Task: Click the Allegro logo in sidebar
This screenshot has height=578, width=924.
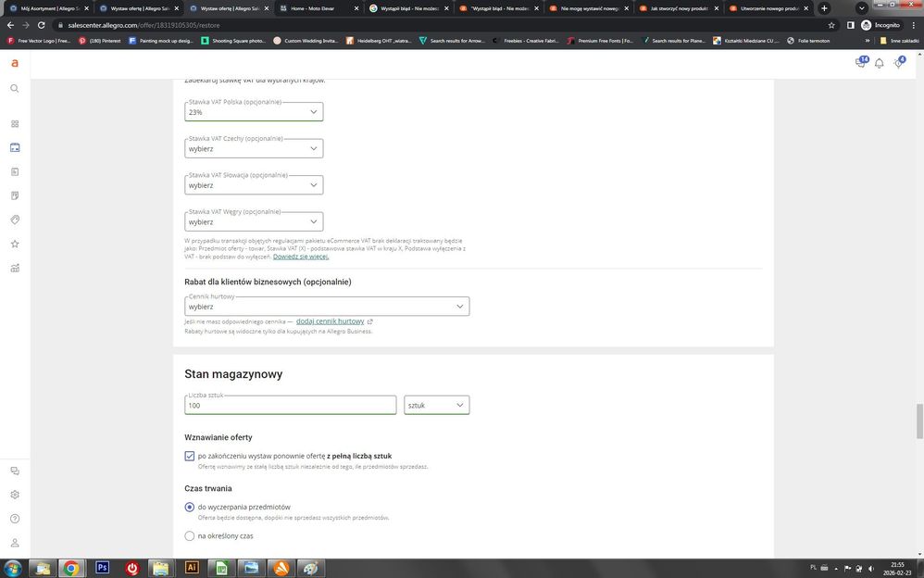Action: pyautogui.click(x=14, y=63)
